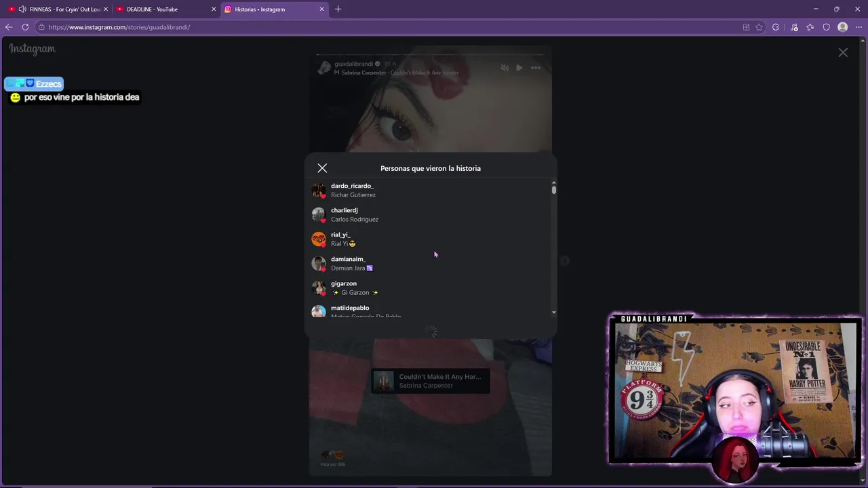The height and width of the screenshot is (488, 868).
Task: Switch to DEADLINE YouTube tab
Action: [x=166, y=9]
